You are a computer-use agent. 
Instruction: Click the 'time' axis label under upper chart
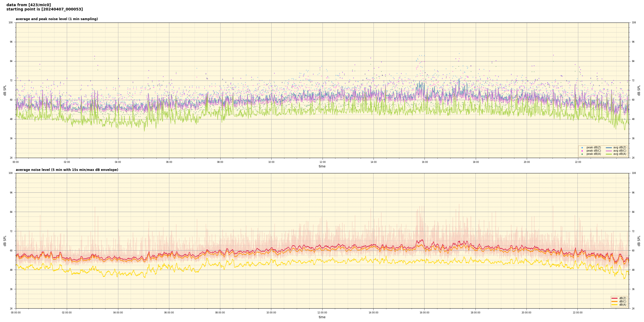322,166
